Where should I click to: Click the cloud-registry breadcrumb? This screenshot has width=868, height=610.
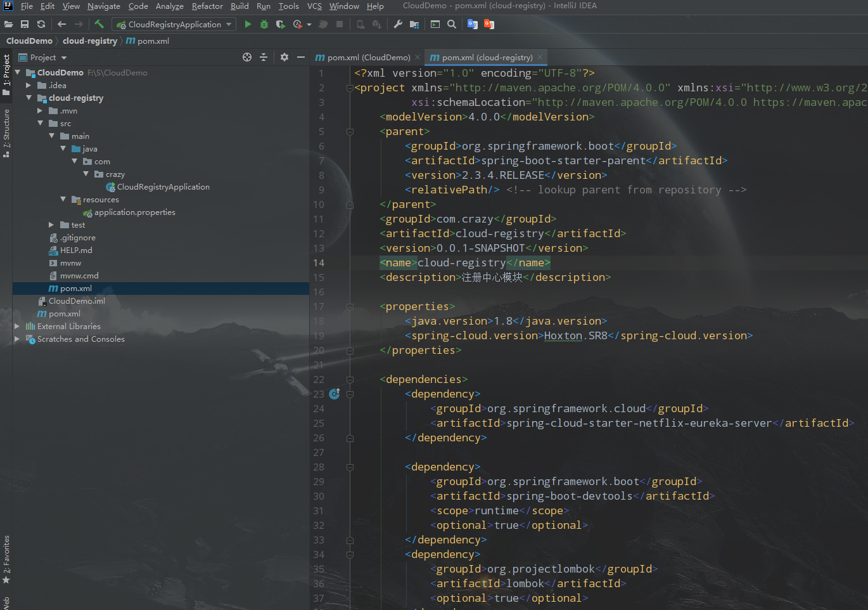click(90, 41)
